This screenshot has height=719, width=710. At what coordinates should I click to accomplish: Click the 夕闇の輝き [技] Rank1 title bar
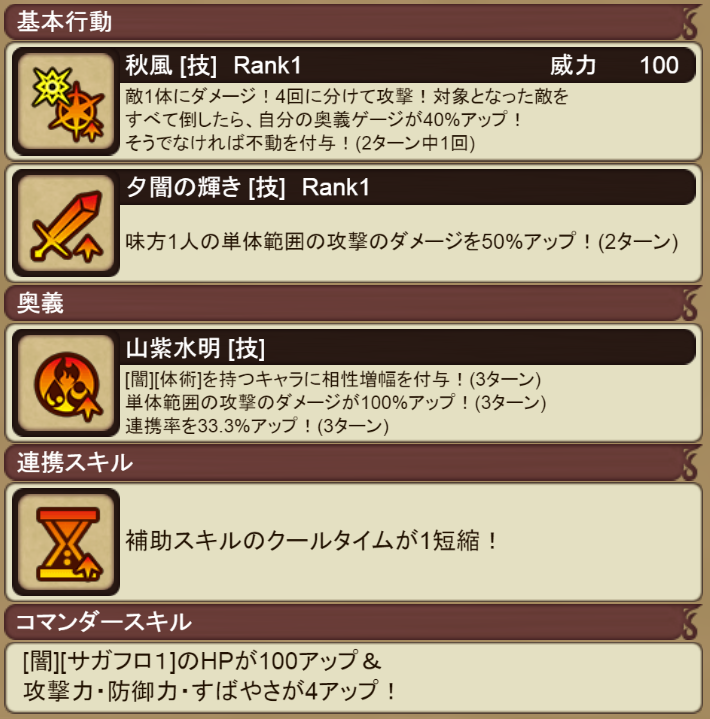click(x=407, y=187)
